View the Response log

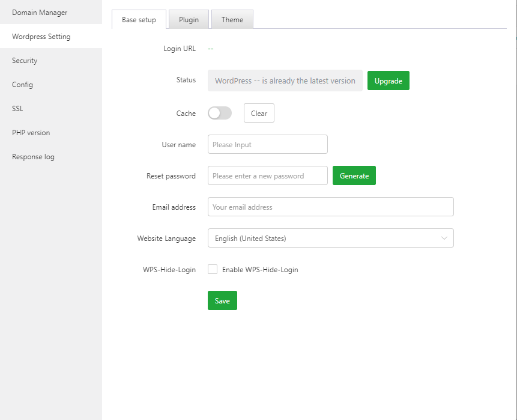tap(33, 157)
